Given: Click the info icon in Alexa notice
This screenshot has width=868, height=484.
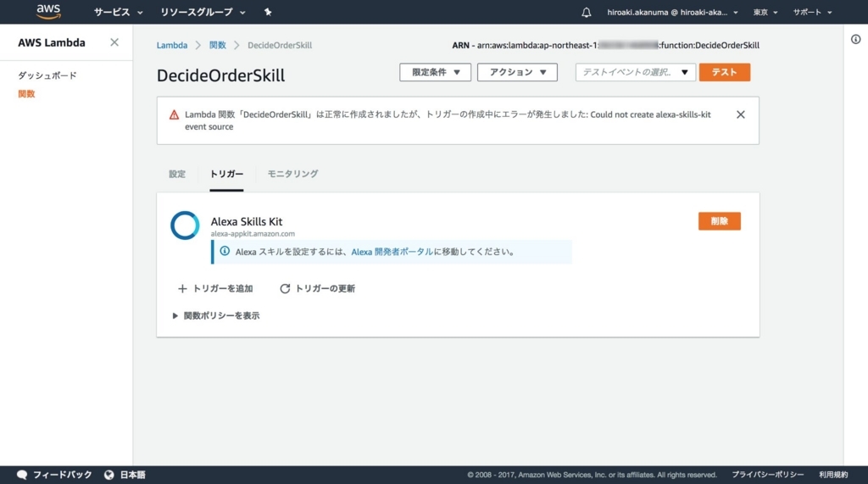Looking at the screenshot, I should point(225,252).
